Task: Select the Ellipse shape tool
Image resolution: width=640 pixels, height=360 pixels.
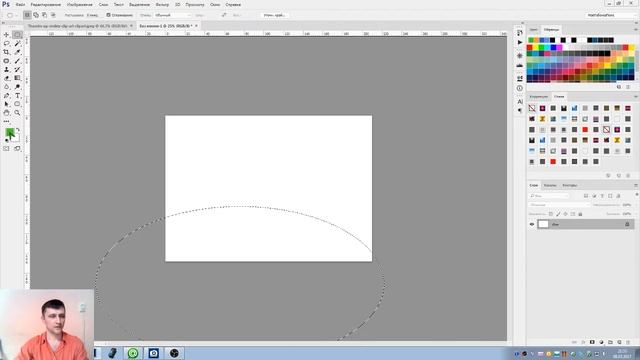Action: click(17, 104)
